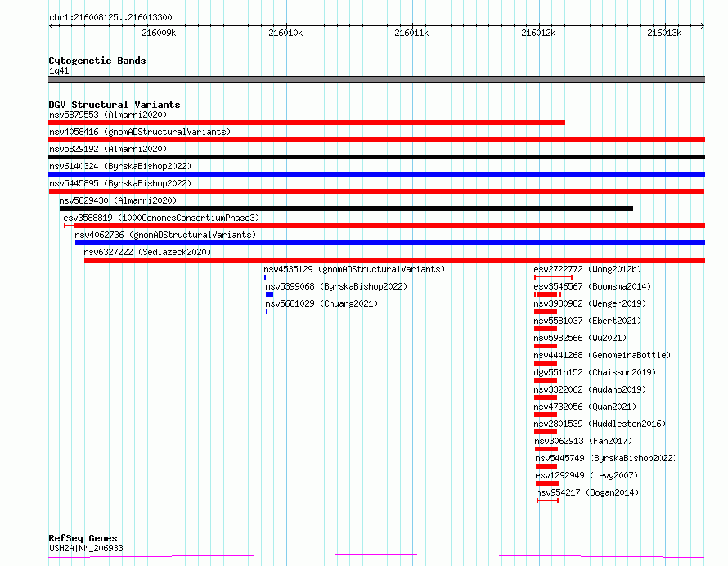Click the RefSeq Genes track title
The image size is (728, 566).
point(83,539)
